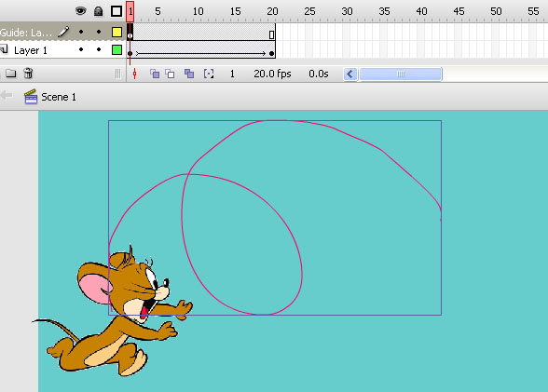The height and width of the screenshot is (392, 548).
Task: Click the padlock icon in the timeline header
Action: tap(98, 11)
